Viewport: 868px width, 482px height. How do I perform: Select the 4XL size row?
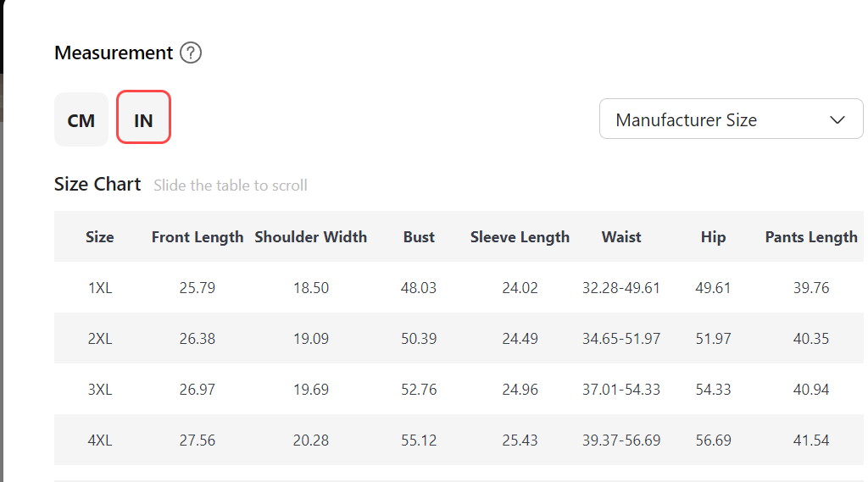pos(459,440)
